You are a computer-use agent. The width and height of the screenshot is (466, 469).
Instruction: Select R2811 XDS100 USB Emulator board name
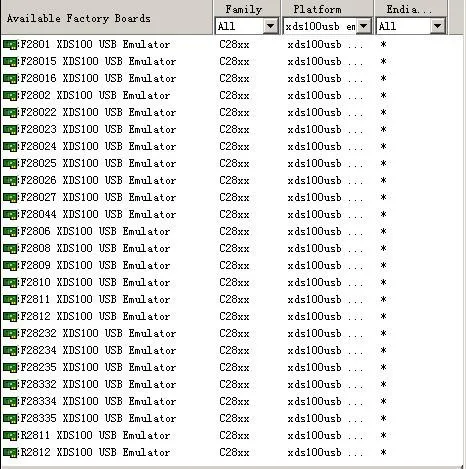pyautogui.click(x=95, y=435)
